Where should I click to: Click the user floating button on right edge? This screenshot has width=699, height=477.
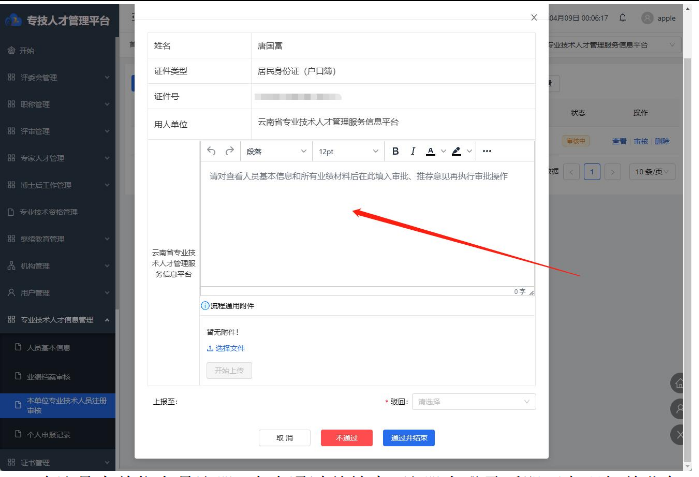pyautogui.click(x=678, y=408)
